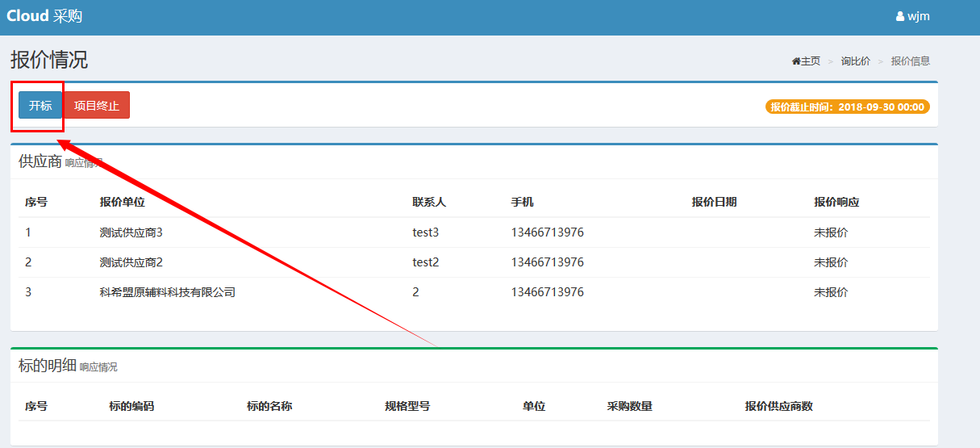Click the 报价日期 column header
Screen dimensions: 980x448
tap(714, 202)
